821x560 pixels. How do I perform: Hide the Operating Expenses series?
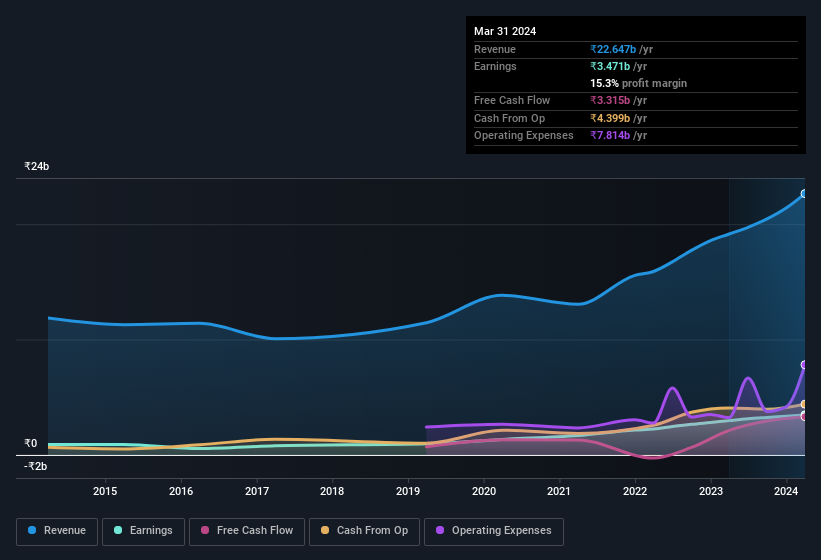493,531
